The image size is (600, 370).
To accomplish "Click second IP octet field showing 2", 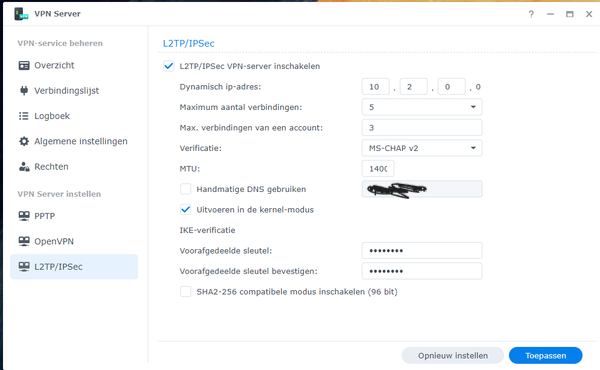I will pos(414,87).
